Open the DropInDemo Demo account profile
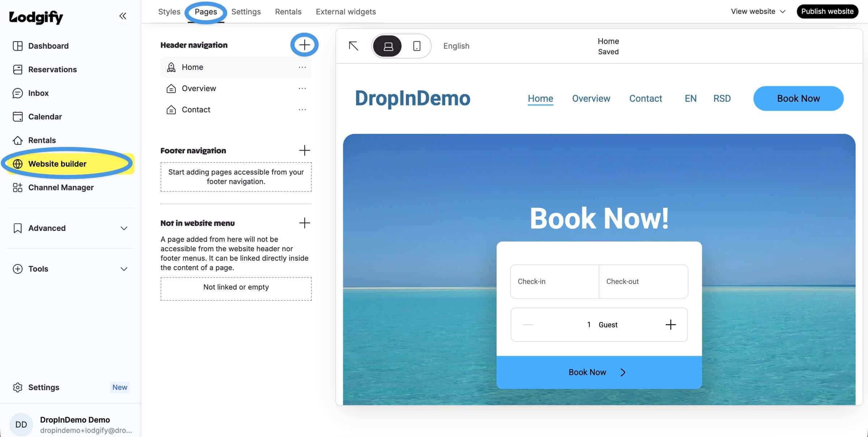868x437 pixels. pyautogui.click(x=71, y=424)
